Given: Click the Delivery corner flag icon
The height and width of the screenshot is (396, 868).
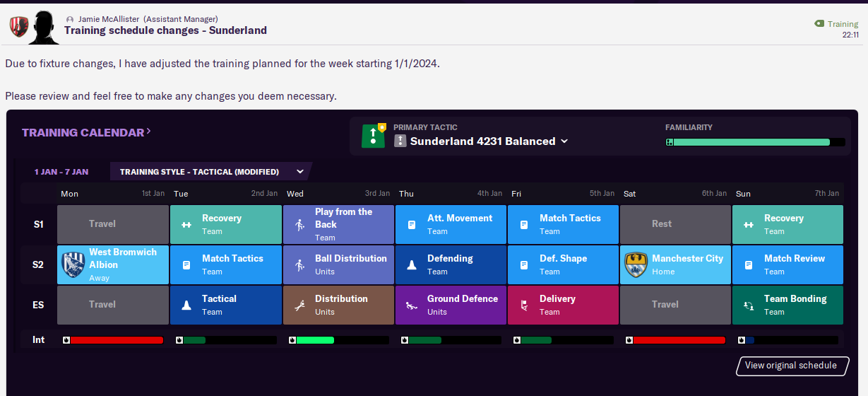Looking at the screenshot, I should point(524,305).
